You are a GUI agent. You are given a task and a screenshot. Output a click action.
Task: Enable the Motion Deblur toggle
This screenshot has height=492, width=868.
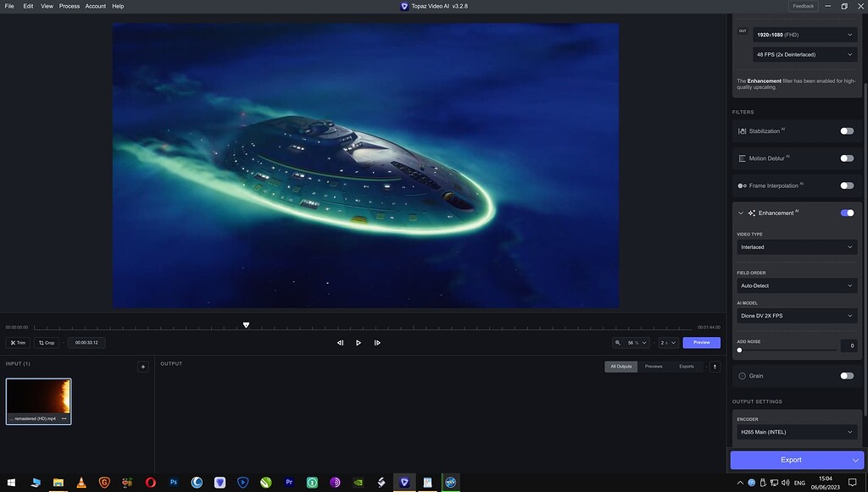847,158
